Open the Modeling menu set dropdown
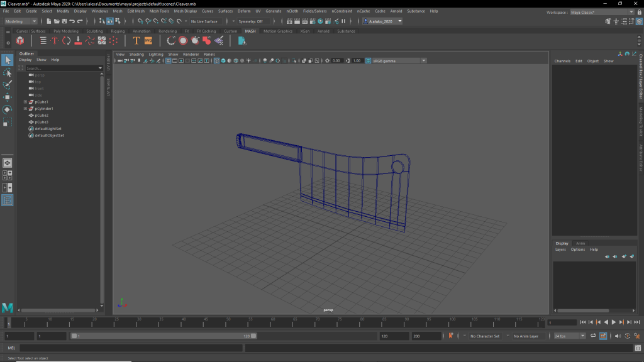 (x=21, y=21)
